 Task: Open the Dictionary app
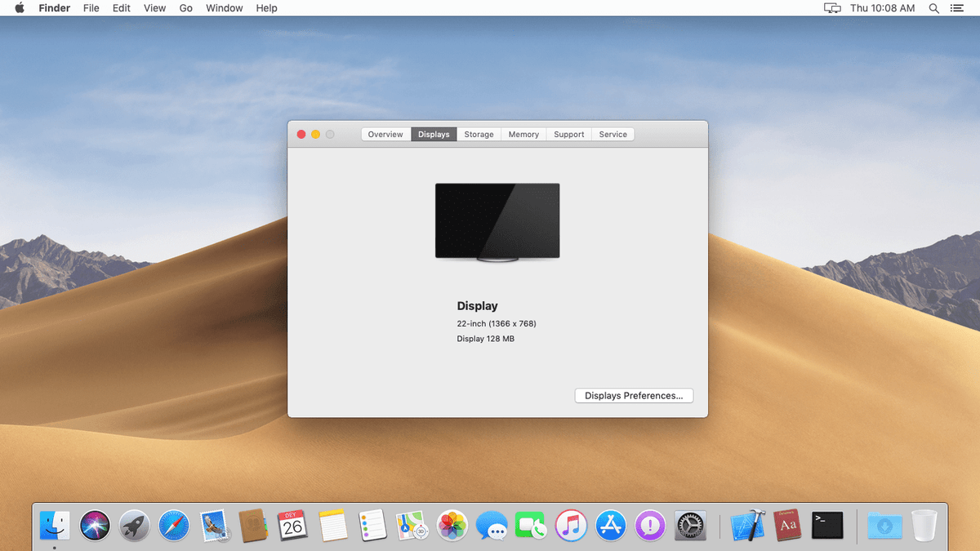(787, 526)
